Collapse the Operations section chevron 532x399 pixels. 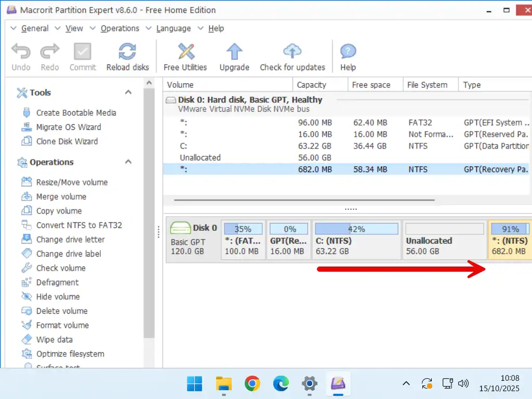coord(128,162)
